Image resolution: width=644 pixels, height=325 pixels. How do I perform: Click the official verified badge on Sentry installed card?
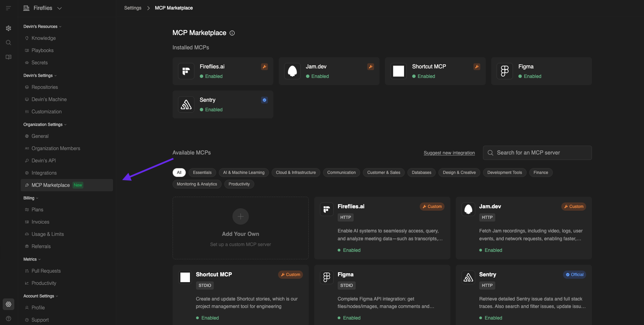264,100
